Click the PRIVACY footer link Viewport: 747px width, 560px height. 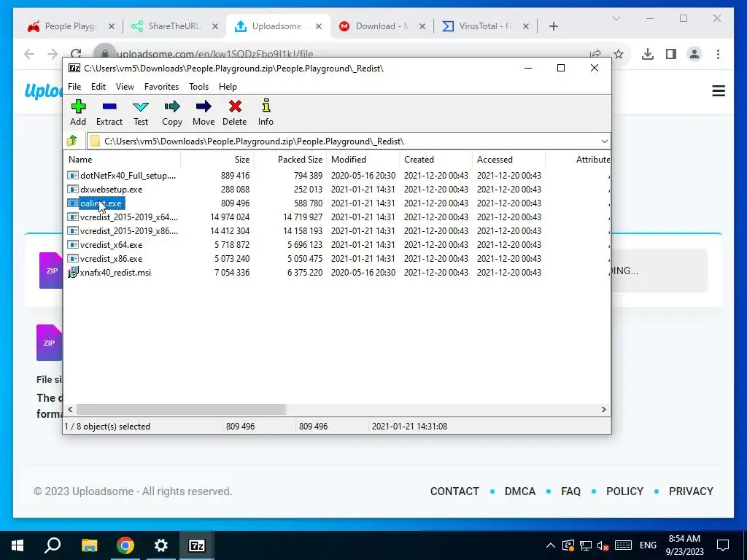pyautogui.click(x=691, y=491)
